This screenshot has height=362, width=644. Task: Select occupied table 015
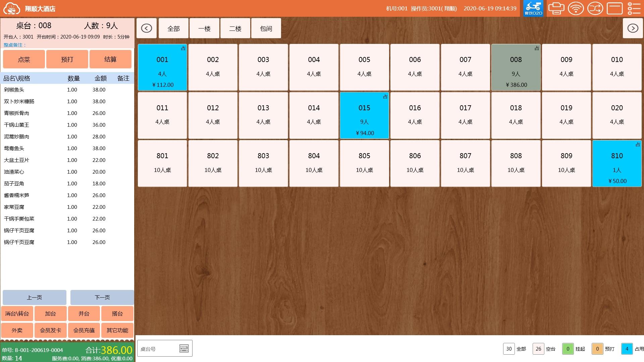pyautogui.click(x=364, y=115)
